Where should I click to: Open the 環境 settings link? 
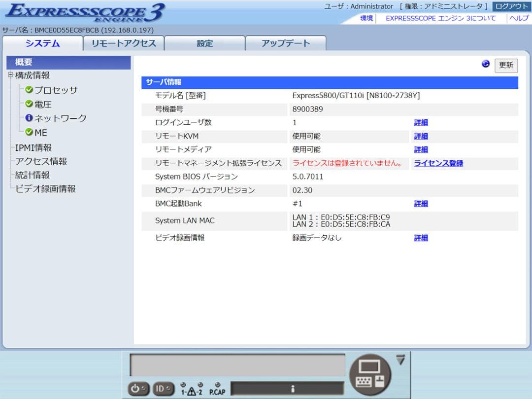click(366, 18)
